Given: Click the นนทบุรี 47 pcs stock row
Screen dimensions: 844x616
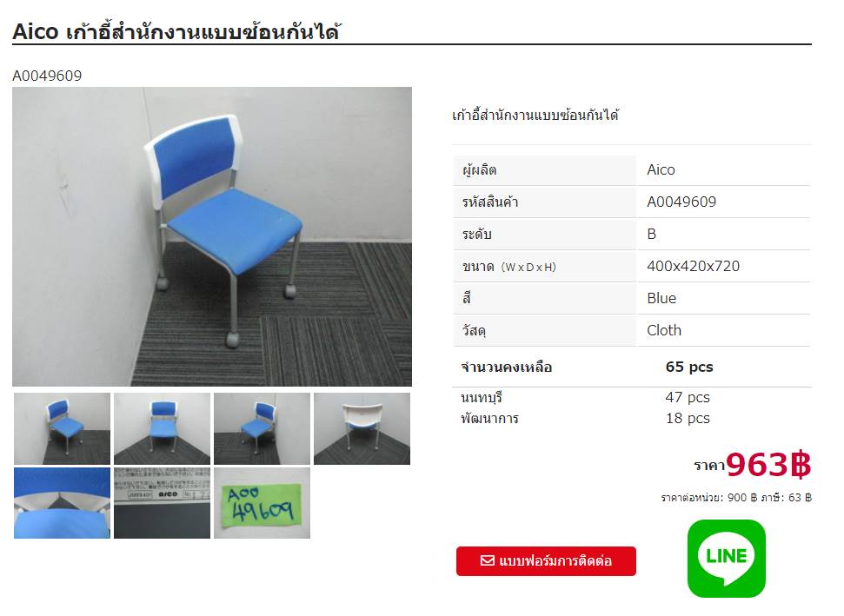Looking at the screenshot, I should point(585,398).
